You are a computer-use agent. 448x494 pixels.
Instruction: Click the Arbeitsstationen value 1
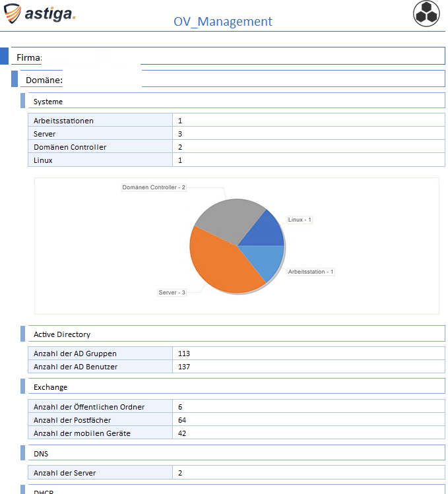[x=180, y=121]
